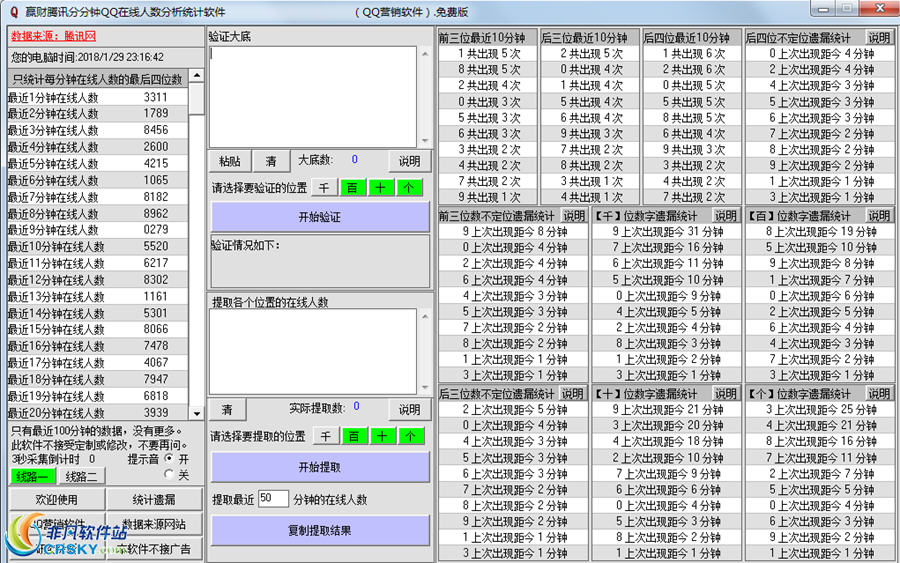The image size is (900, 563).
Task: Click the 8 上次出现距今 19 分钟 row
Action: [820, 231]
